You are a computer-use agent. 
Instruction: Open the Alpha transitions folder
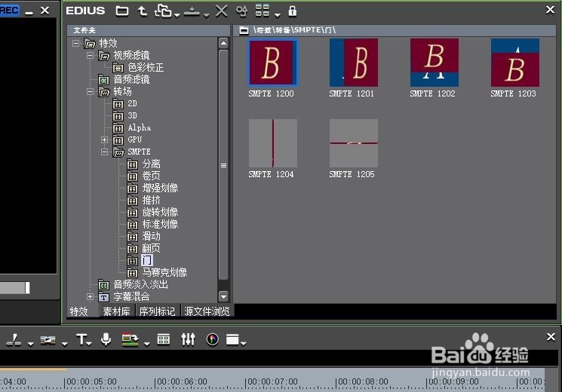pos(139,127)
